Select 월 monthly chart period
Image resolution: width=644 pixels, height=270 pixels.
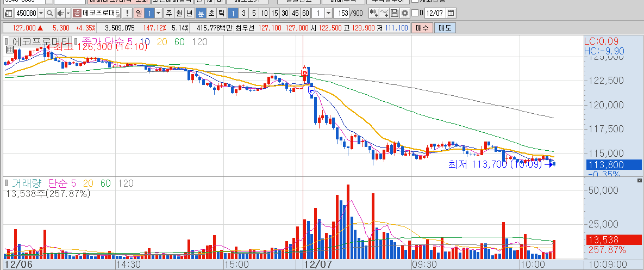coord(179,13)
